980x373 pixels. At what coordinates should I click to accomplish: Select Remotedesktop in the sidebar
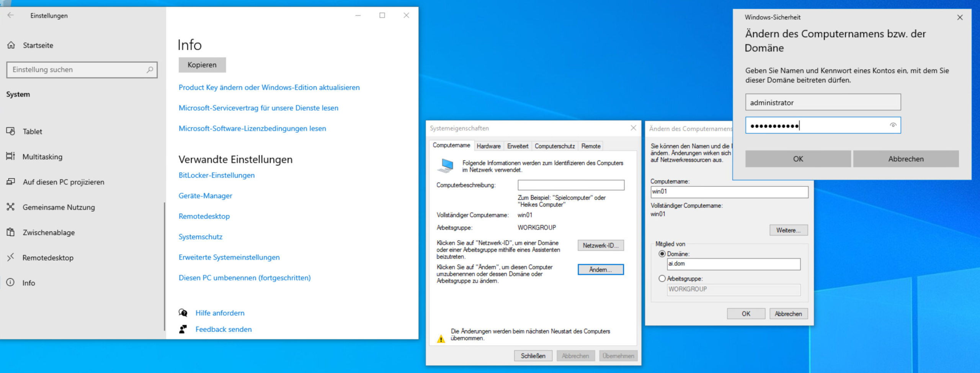pyautogui.click(x=48, y=258)
